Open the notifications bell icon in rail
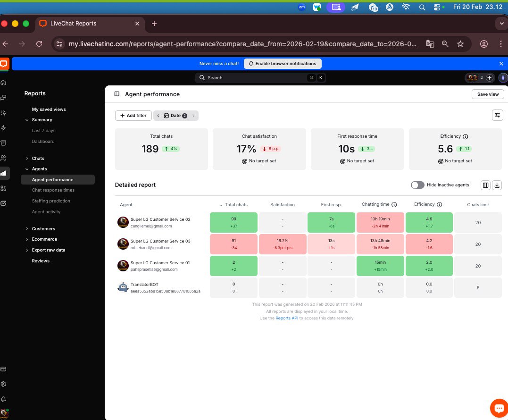508x420 pixels. coord(4,399)
